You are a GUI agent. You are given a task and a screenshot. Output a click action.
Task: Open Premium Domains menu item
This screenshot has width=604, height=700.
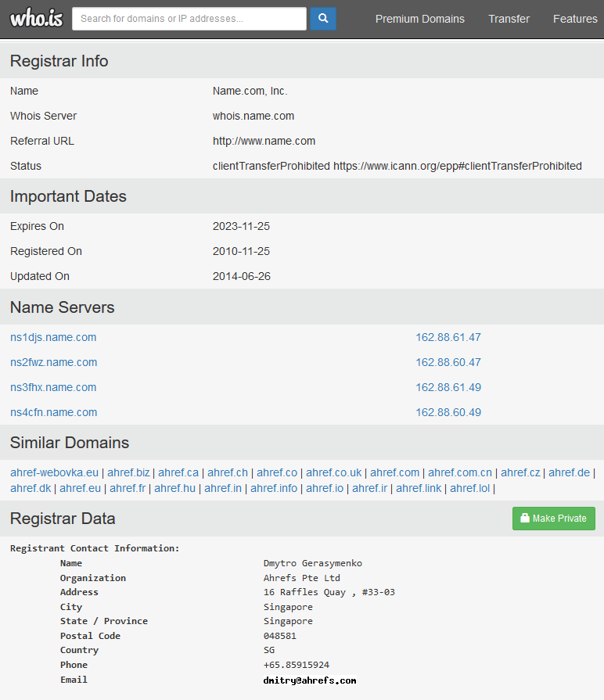coord(419,19)
